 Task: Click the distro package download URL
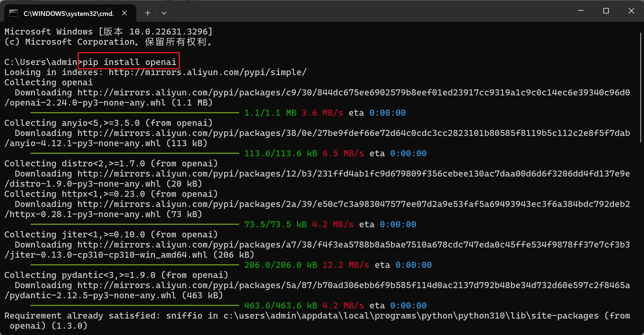(354, 174)
